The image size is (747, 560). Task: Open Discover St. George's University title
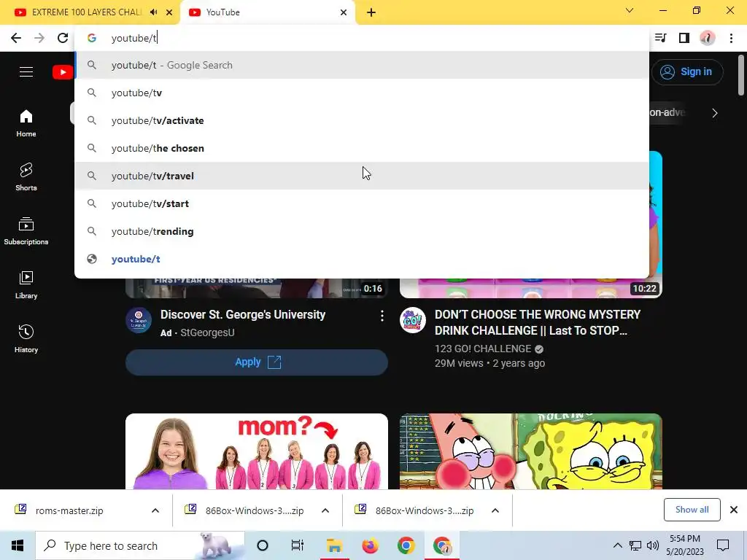243,315
